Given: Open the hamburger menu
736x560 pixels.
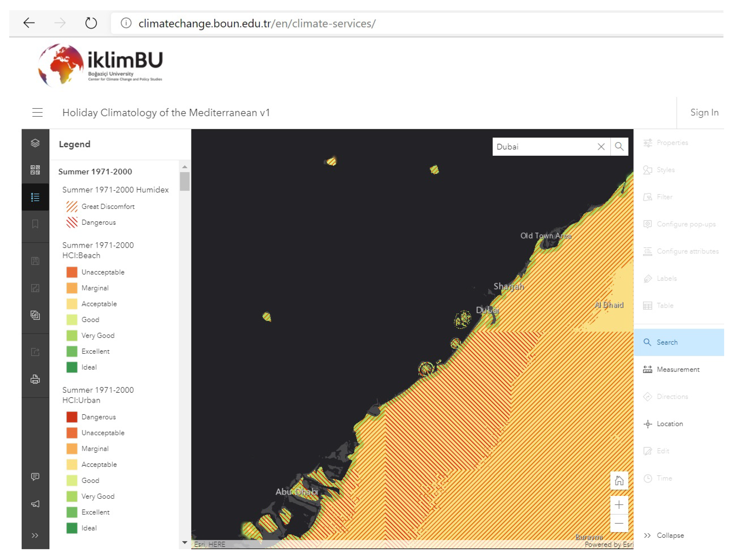Looking at the screenshot, I should coord(37,113).
